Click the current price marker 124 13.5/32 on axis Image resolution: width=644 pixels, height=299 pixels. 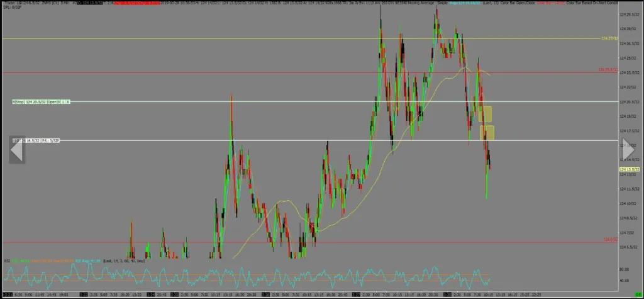click(628, 169)
